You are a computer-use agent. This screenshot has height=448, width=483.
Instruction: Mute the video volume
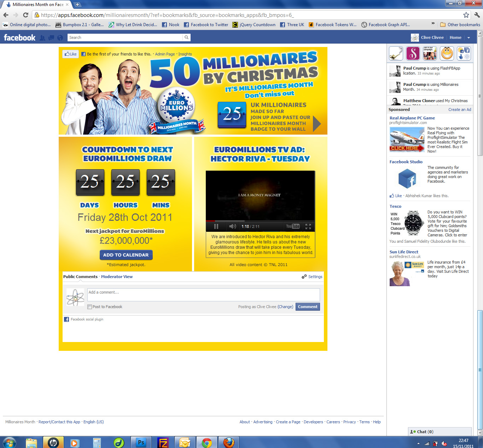[x=232, y=226]
